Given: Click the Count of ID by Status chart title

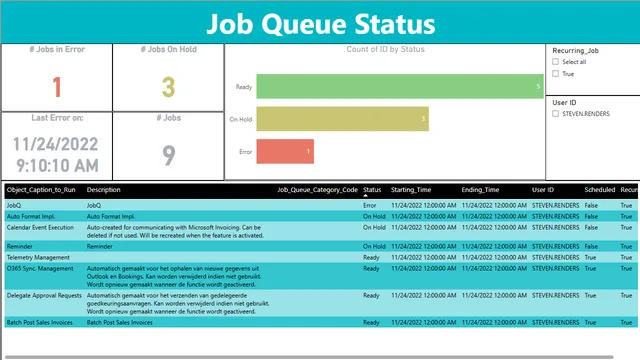Looking at the screenshot, I should [385, 49].
